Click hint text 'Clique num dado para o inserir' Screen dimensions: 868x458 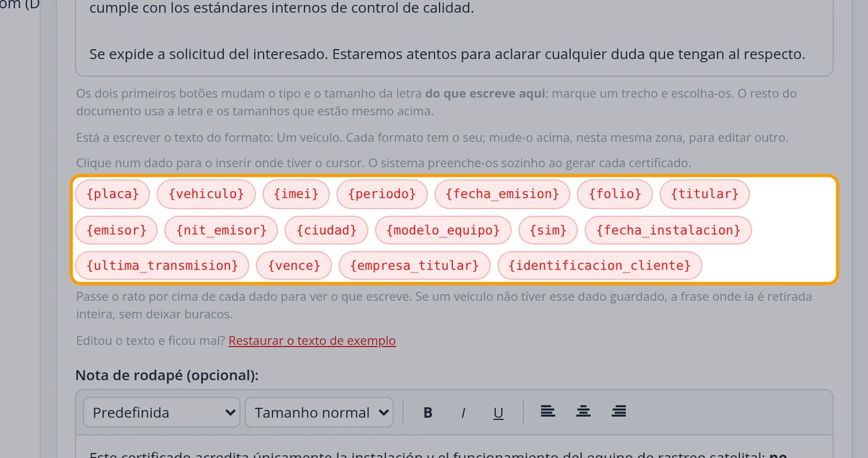[x=383, y=163]
